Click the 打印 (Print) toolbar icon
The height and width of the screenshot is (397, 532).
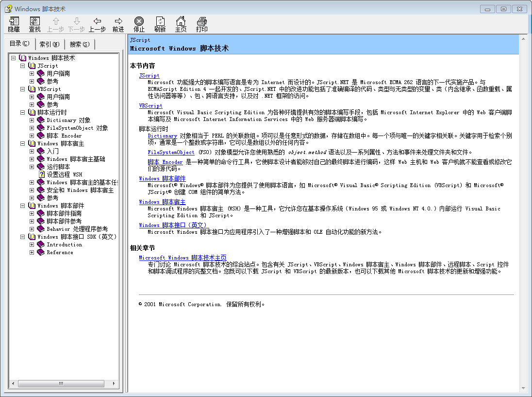pyautogui.click(x=201, y=21)
